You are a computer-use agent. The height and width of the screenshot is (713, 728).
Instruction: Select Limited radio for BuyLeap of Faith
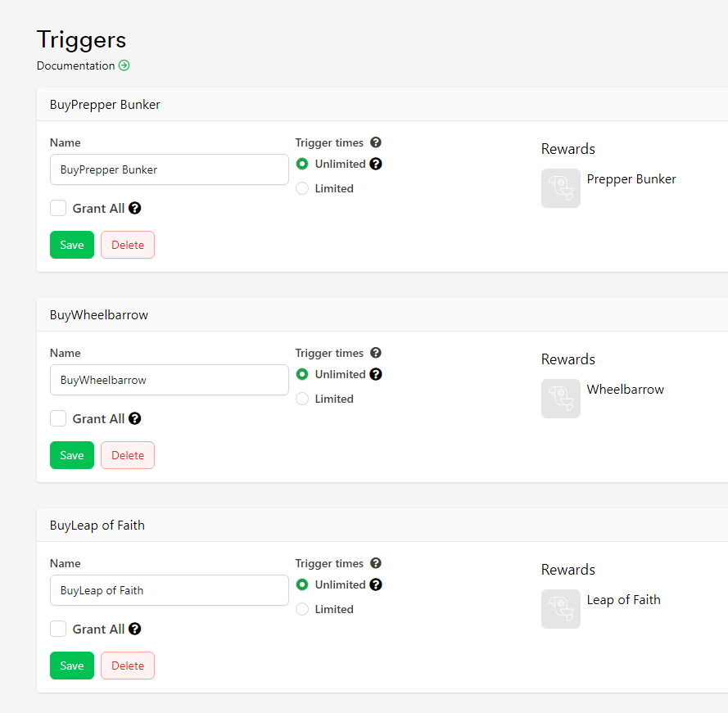(302, 609)
